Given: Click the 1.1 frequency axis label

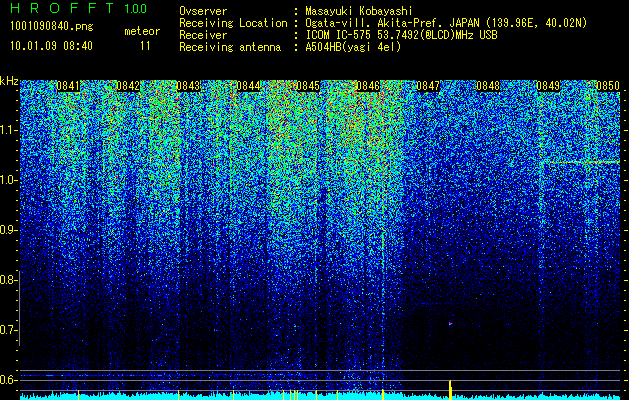Looking at the screenshot, I should [x=8, y=130].
